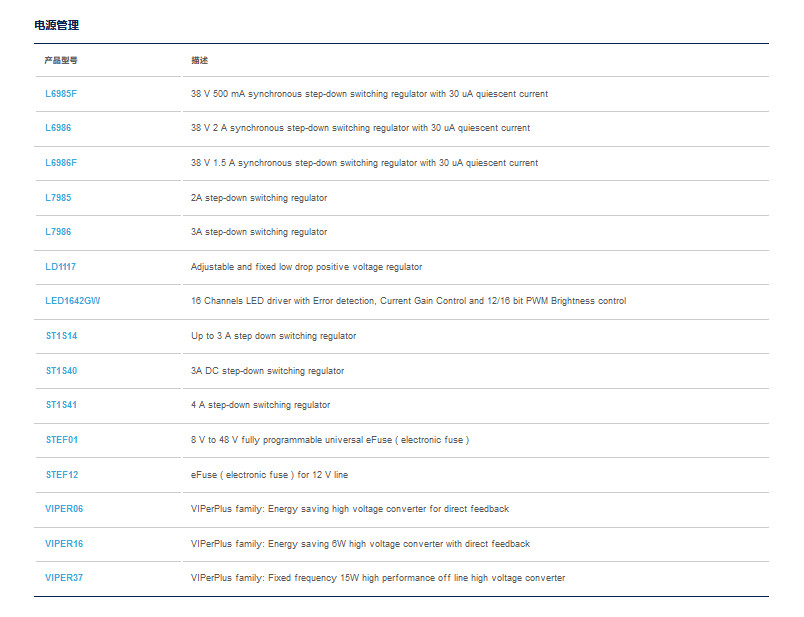The width and height of the screenshot is (804, 617).
Task: Select the '38 V 2 A synchronous' description
Action: pos(360,128)
